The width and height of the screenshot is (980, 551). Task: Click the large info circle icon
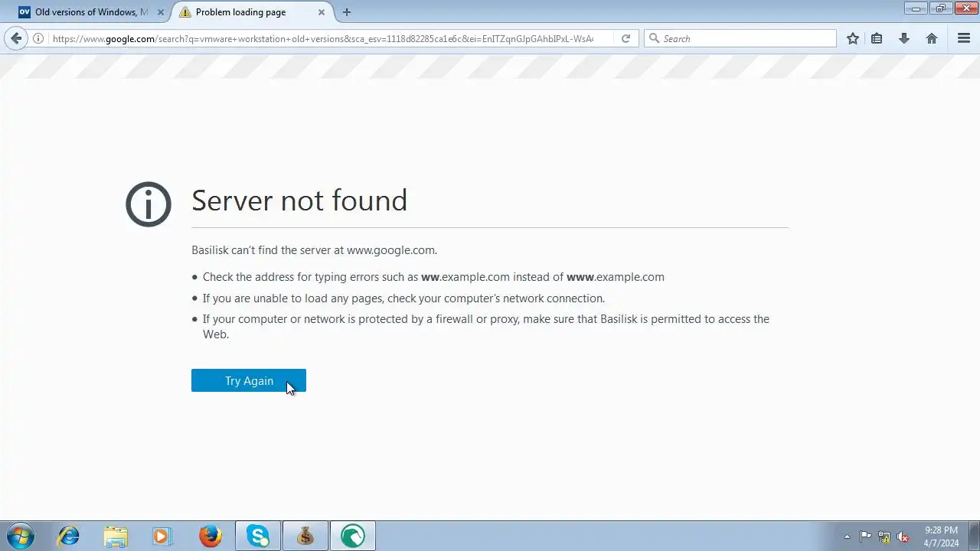[x=149, y=204]
